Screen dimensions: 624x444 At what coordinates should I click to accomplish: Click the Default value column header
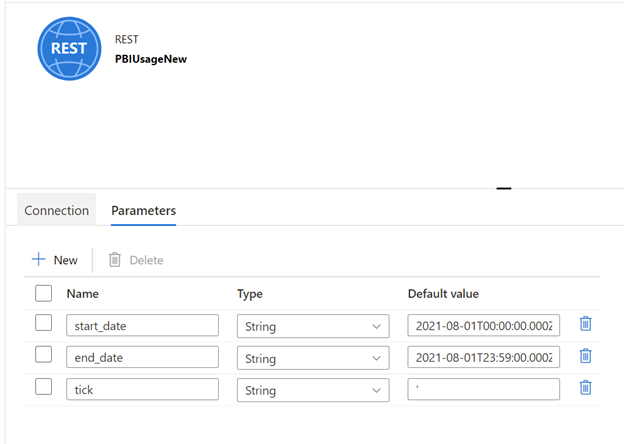pyautogui.click(x=443, y=294)
